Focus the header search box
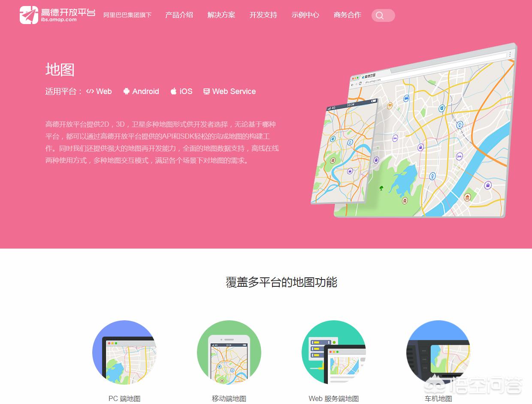 [x=383, y=15]
